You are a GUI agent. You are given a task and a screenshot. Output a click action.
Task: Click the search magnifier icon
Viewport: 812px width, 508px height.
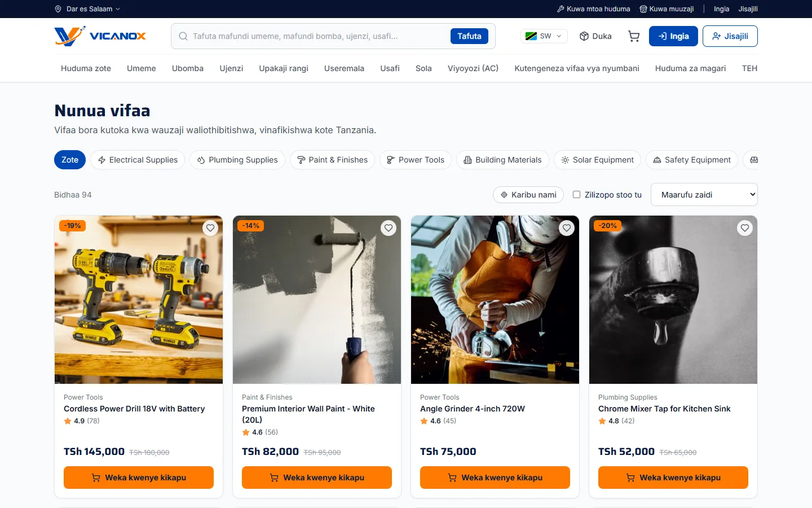pyautogui.click(x=183, y=36)
